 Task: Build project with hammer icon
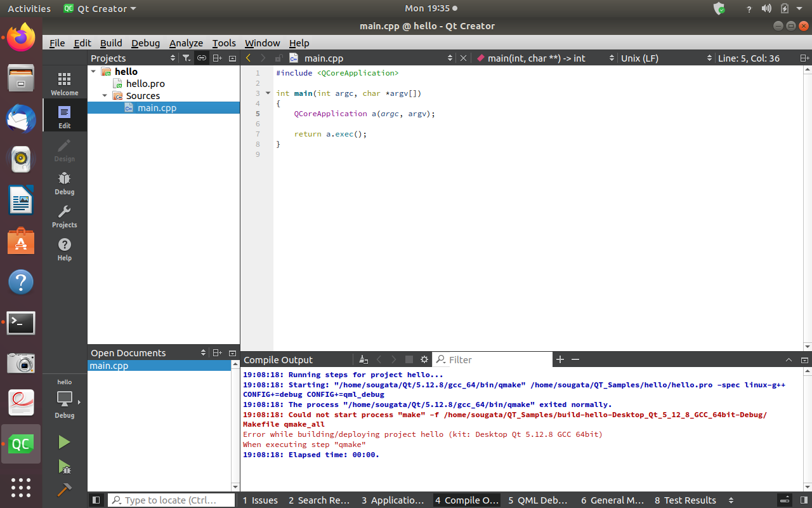coord(64,491)
